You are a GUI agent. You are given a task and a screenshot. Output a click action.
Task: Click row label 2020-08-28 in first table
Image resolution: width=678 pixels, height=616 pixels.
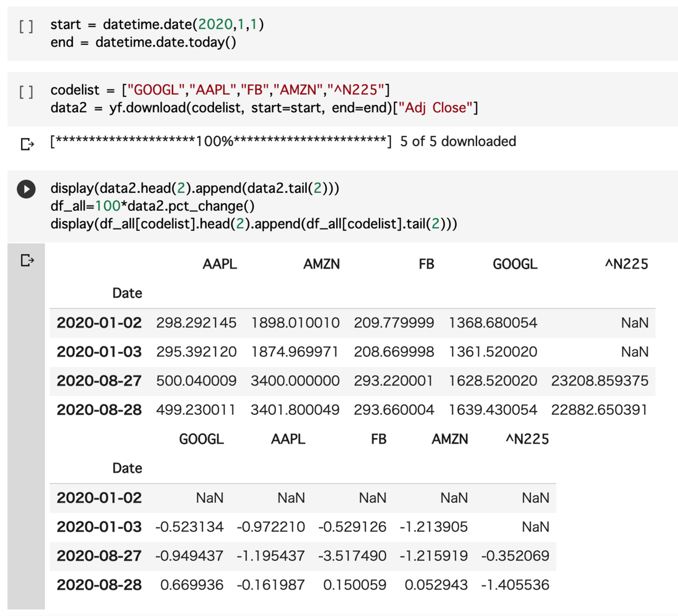pos(99,410)
